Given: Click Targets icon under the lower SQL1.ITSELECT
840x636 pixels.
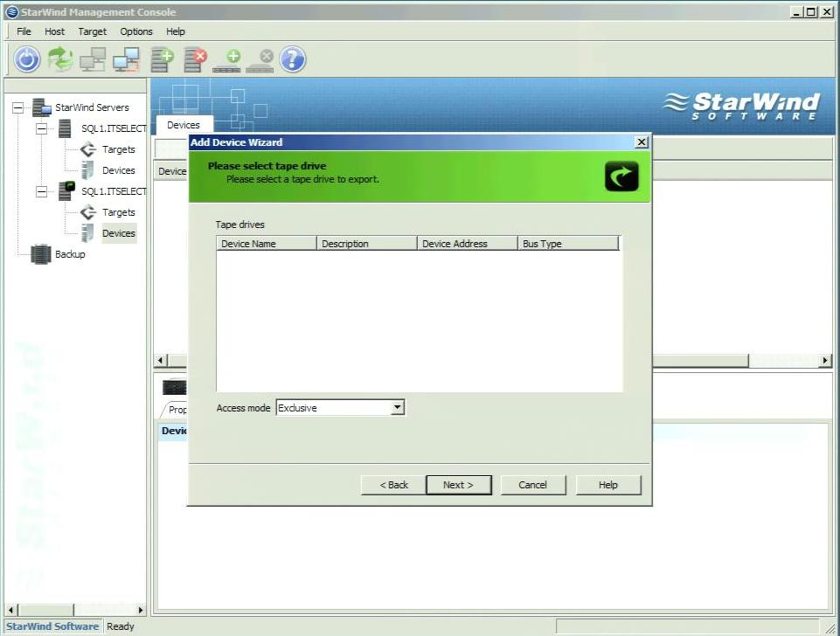Looking at the screenshot, I should point(88,212).
